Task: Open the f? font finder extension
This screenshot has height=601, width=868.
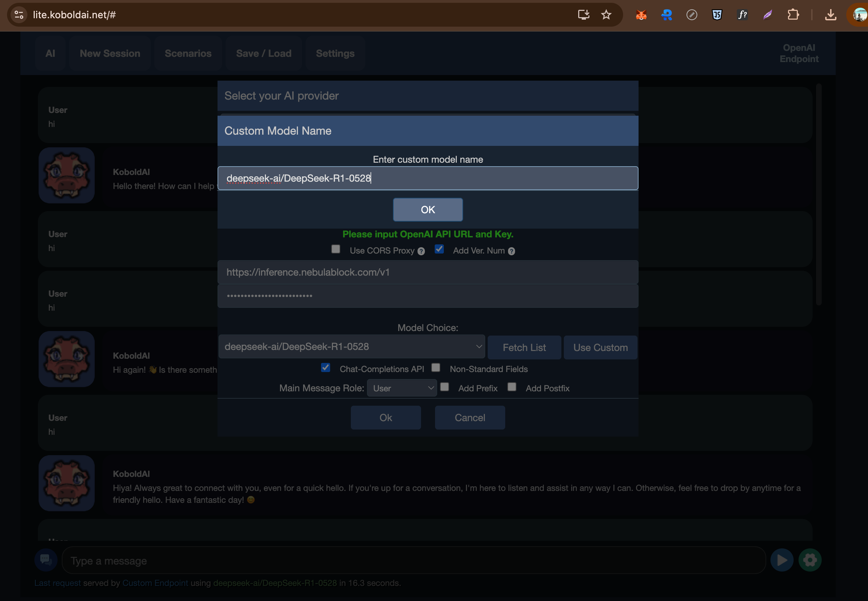Action: click(x=742, y=15)
